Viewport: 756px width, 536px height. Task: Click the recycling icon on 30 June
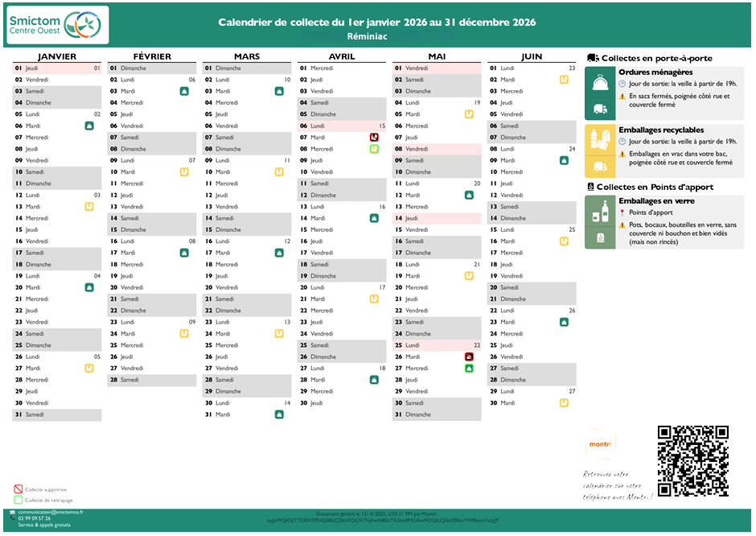564,402
